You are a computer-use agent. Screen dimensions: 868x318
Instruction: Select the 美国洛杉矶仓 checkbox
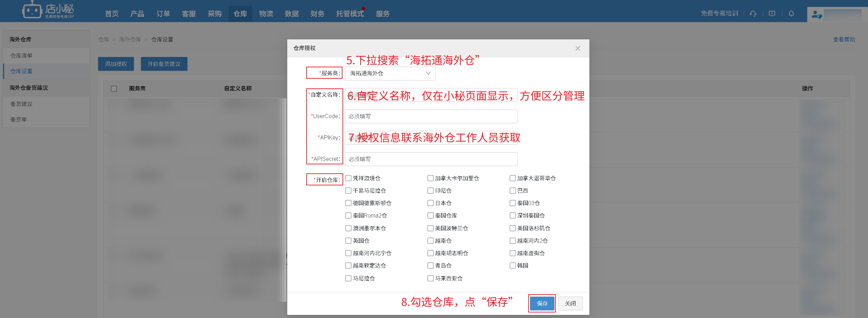tap(513, 228)
